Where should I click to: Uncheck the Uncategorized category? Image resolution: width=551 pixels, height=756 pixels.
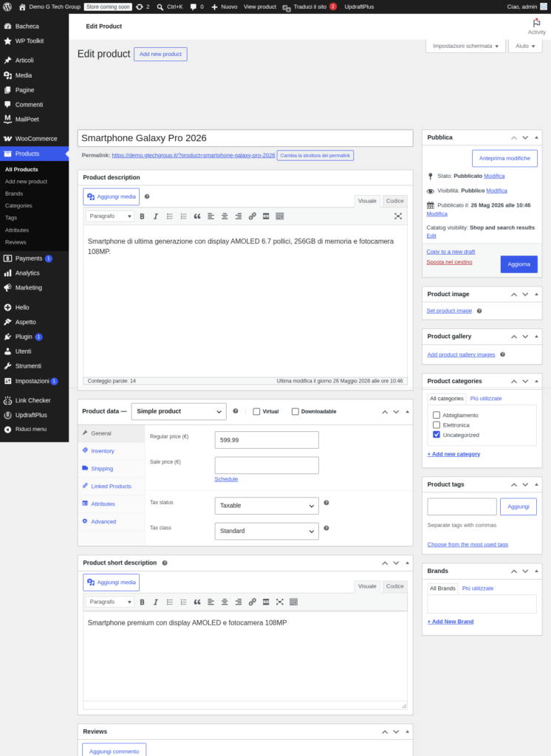(437, 435)
